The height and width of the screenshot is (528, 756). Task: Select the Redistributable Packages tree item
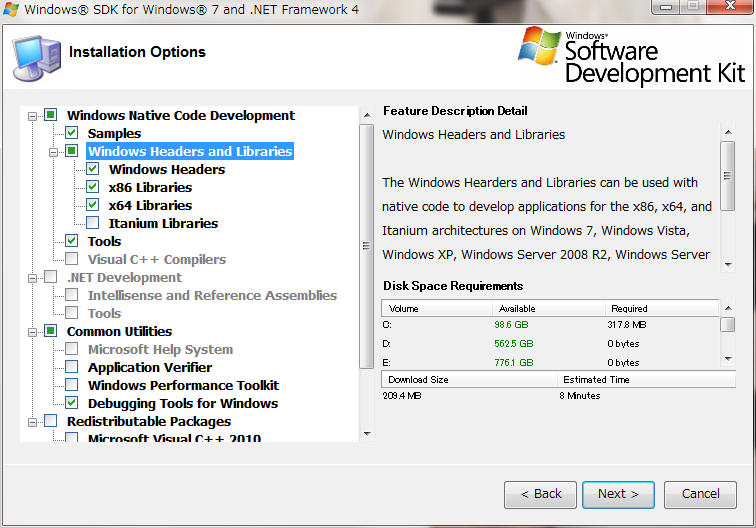coord(149,421)
